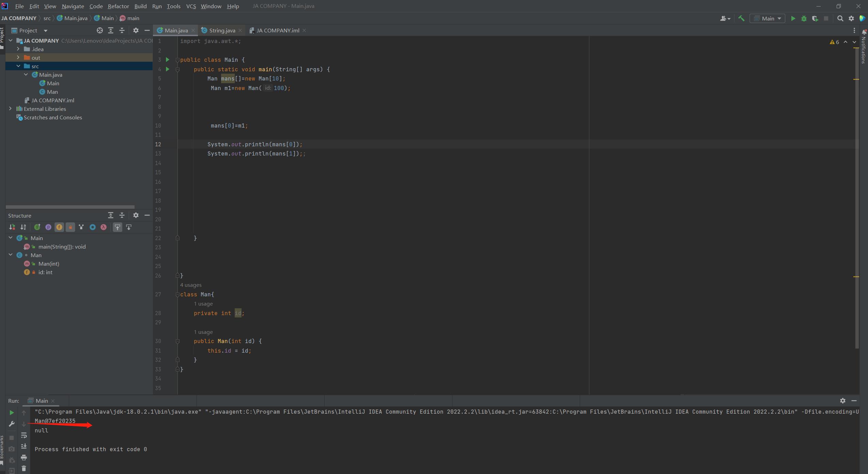Collapse all in Project panel header
Image resolution: width=868 pixels, height=474 pixels.
coord(122,30)
